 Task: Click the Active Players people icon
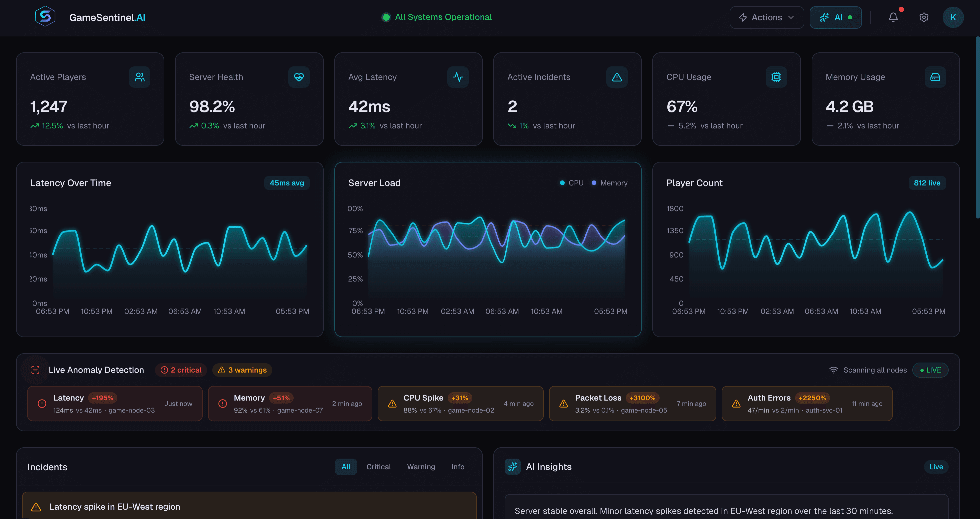pyautogui.click(x=140, y=77)
